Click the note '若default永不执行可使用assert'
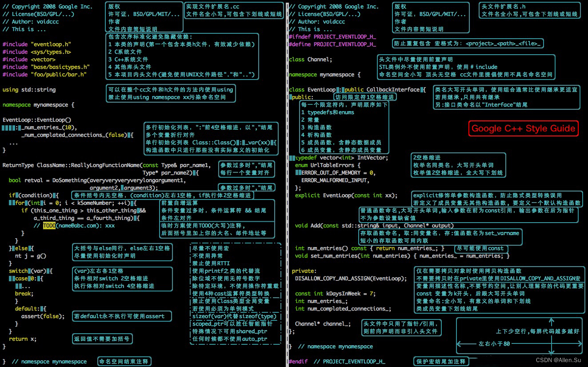588x367 pixels. coord(122,316)
